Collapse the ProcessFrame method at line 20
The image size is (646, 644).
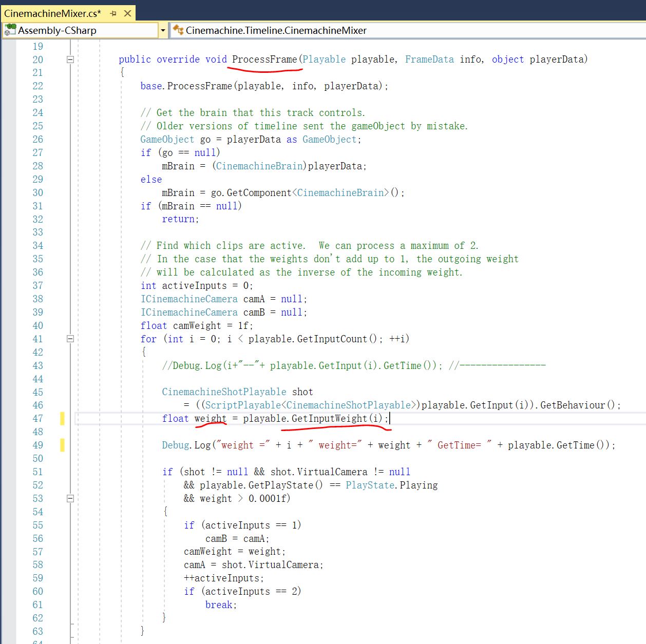(71, 60)
